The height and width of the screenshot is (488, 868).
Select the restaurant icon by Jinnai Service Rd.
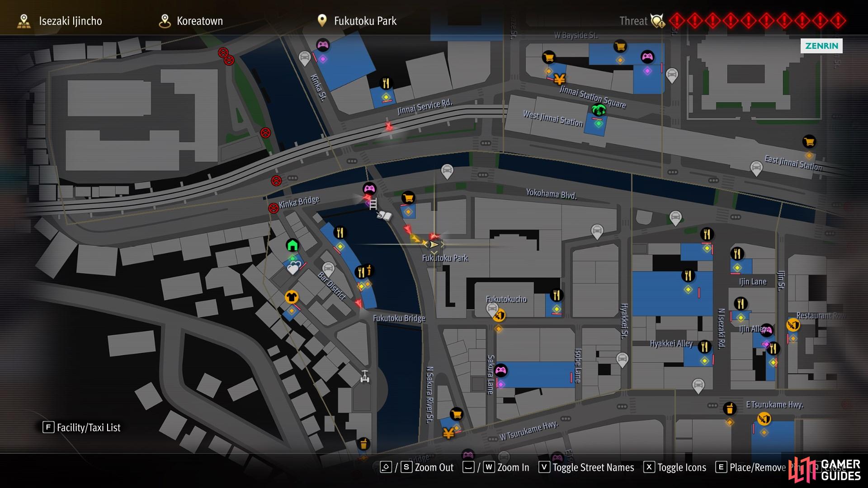[x=386, y=83]
